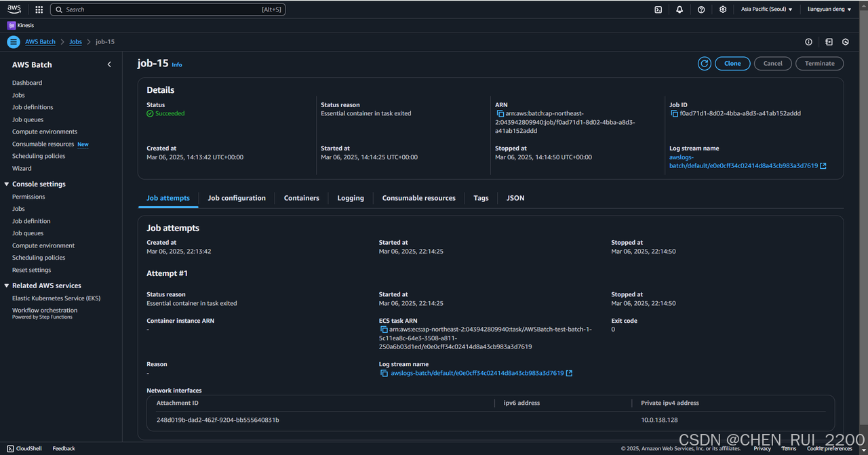Switch to the Tags tab

click(481, 198)
